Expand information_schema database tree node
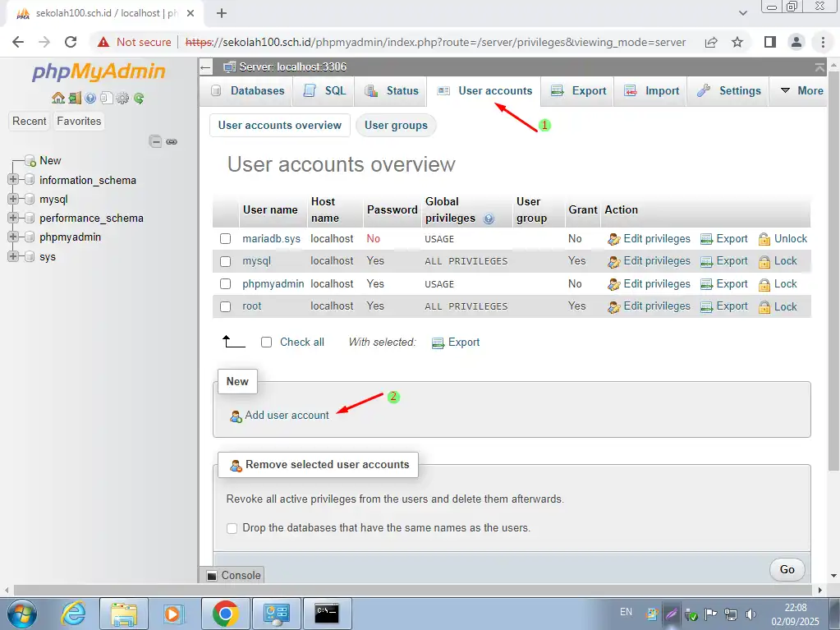The width and height of the screenshot is (840, 630). [13, 179]
